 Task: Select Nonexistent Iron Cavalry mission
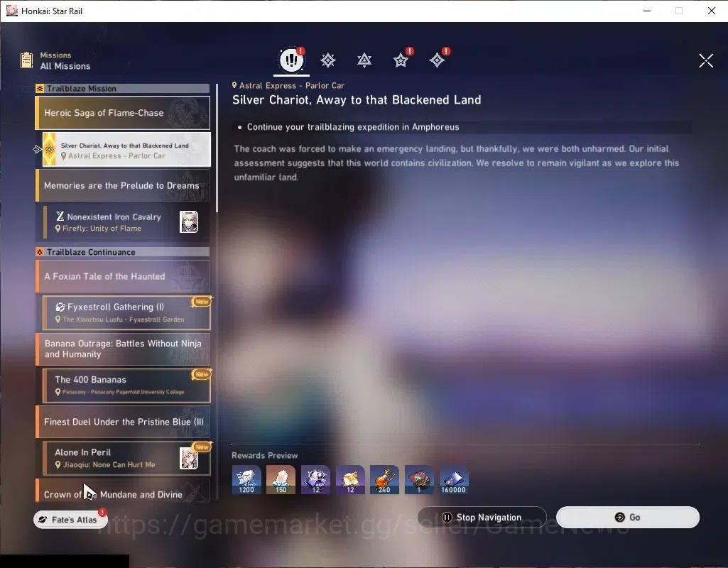[126, 222]
